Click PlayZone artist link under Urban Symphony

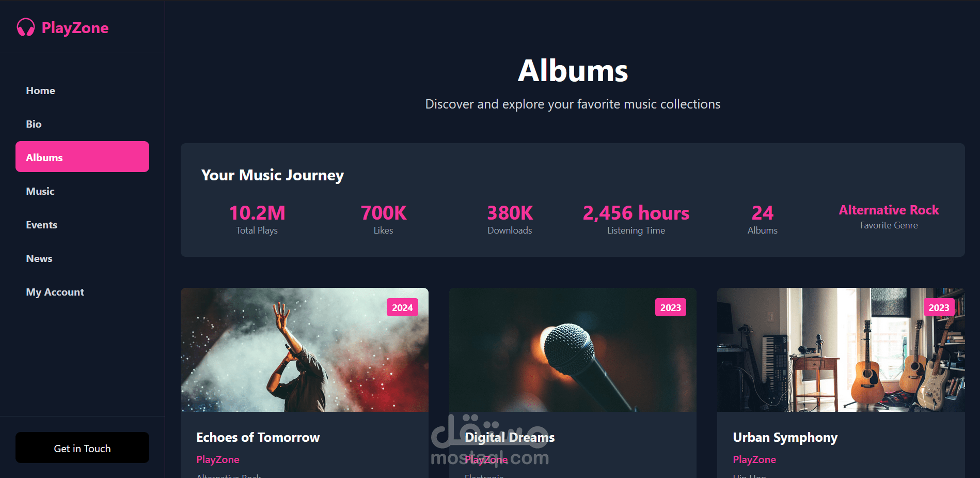click(754, 459)
